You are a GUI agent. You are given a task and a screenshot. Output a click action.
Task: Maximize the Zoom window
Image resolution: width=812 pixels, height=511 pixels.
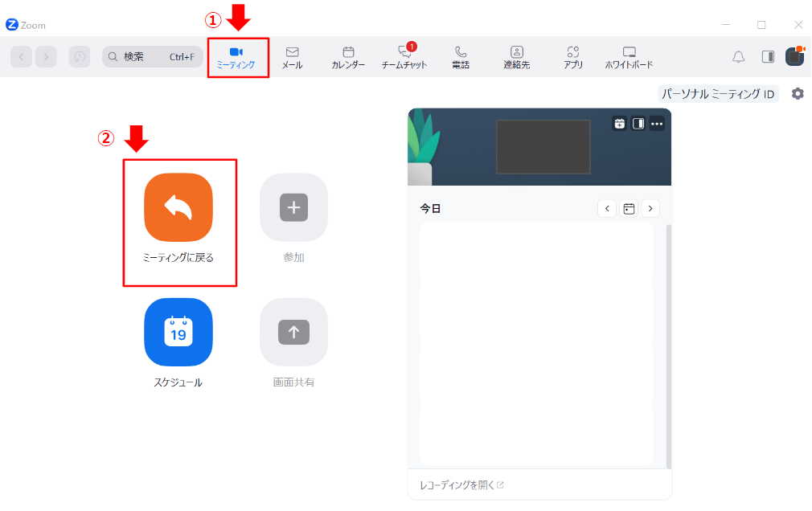pyautogui.click(x=761, y=24)
